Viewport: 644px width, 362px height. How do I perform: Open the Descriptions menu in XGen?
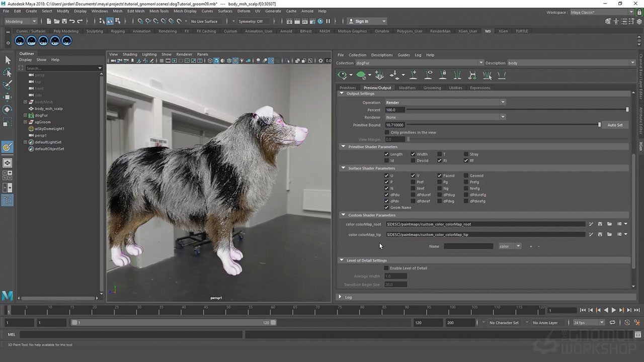pos(381,55)
